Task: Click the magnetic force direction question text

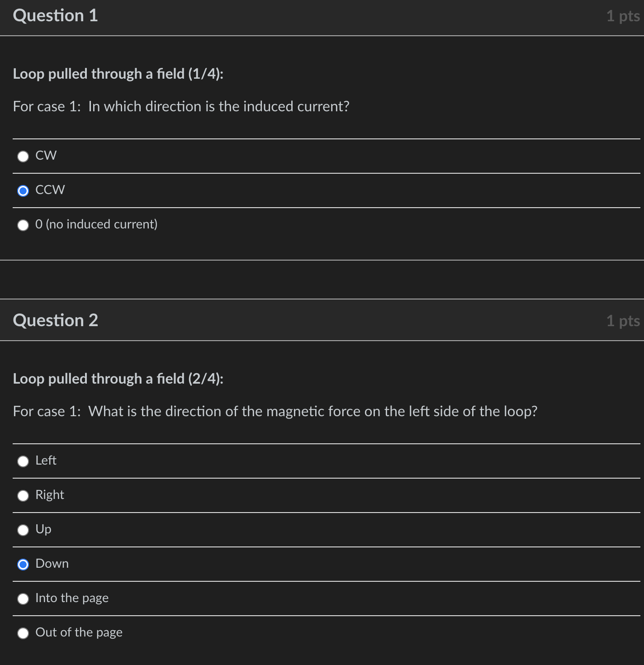Action: pyautogui.click(x=275, y=412)
